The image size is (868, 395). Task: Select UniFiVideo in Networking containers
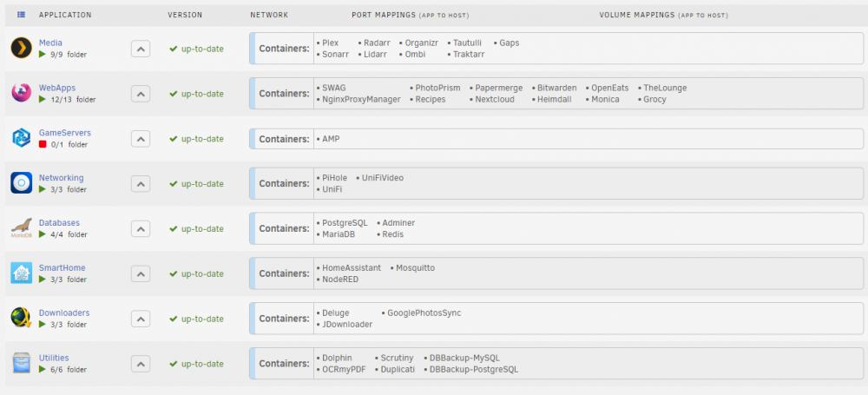click(383, 178)
